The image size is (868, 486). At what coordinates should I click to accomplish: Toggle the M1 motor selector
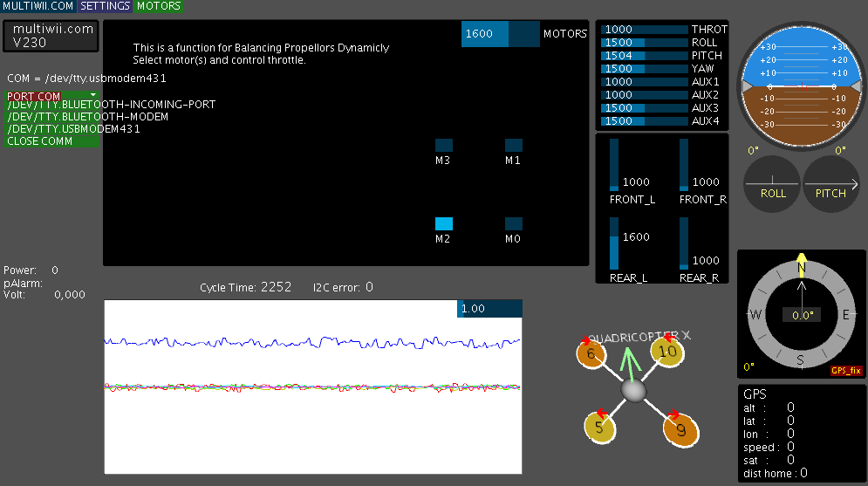[x=514, y=146]
